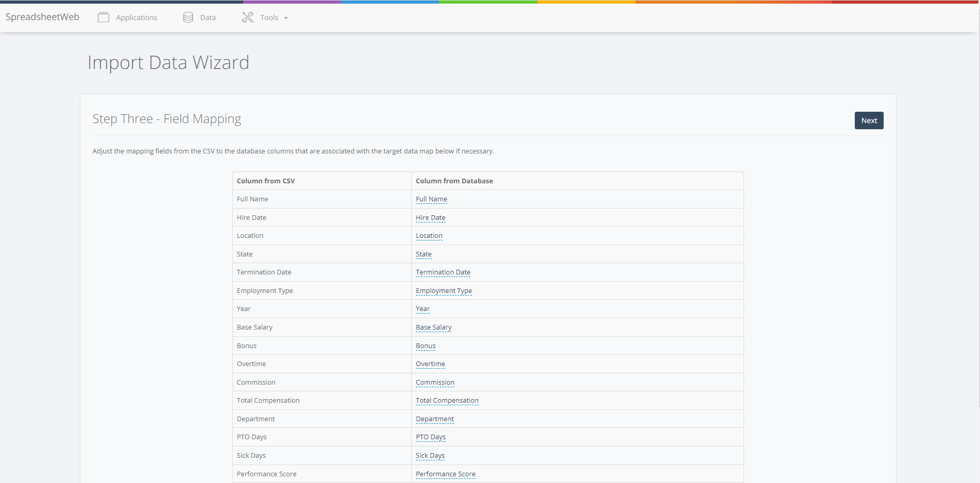Open the Data menu
The height and width of the screenshot is (483, 980).
[208, 18]
